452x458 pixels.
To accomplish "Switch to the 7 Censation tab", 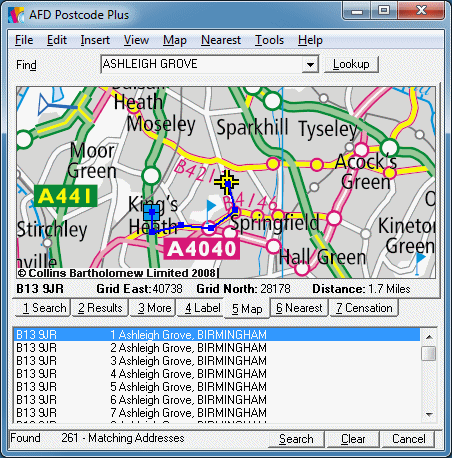I will [364, 308].
